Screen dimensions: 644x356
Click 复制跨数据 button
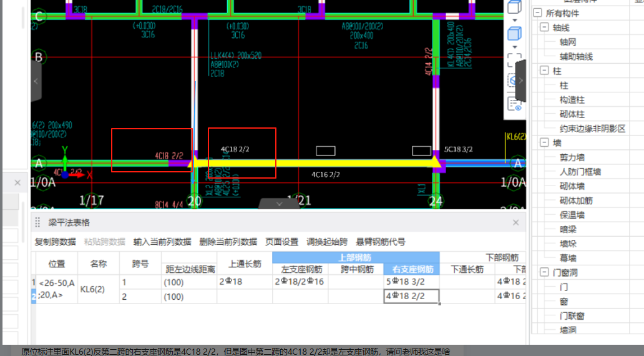click(x=55, y=242)
